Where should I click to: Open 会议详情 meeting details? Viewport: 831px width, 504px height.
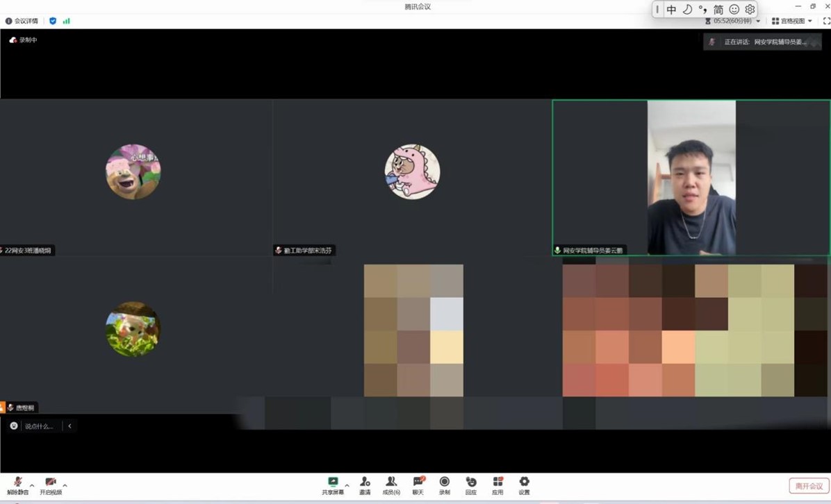(22, 21)
